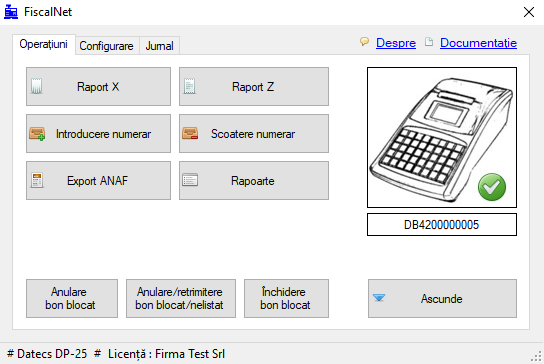Screen dimensions: 544x364
Task: Click the cash drawer plus icon
Action: point(37,134)
